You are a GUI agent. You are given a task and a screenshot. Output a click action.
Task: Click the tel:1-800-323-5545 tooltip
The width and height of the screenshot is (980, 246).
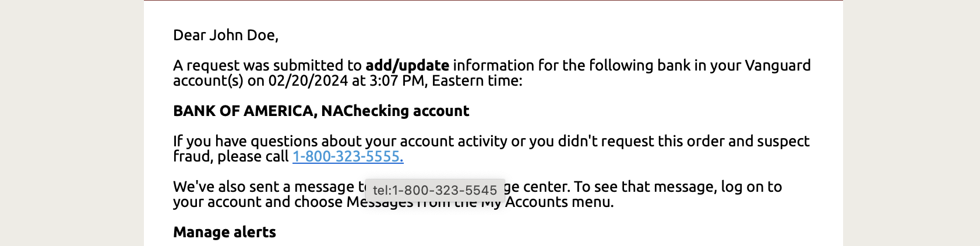[x=435, y=190]
